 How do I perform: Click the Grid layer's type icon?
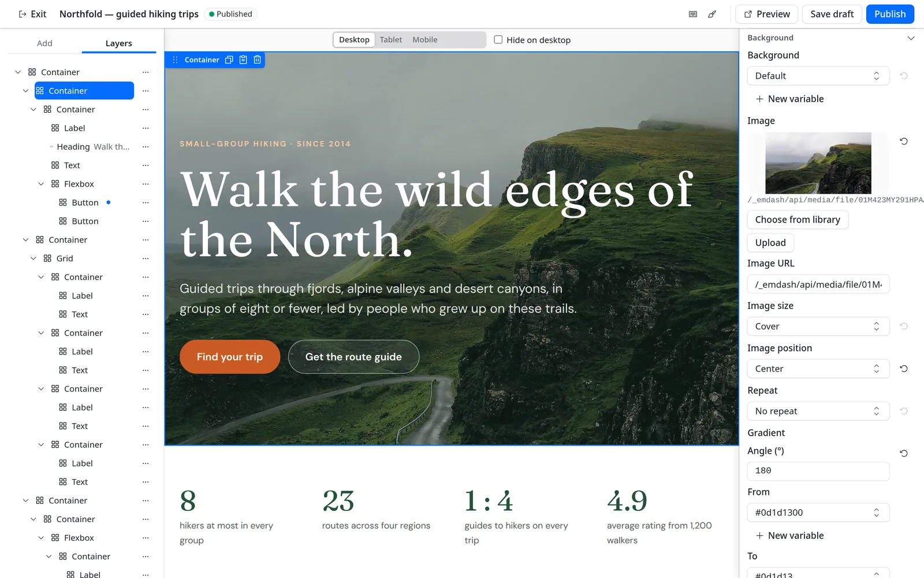click(x=47, y=258)
